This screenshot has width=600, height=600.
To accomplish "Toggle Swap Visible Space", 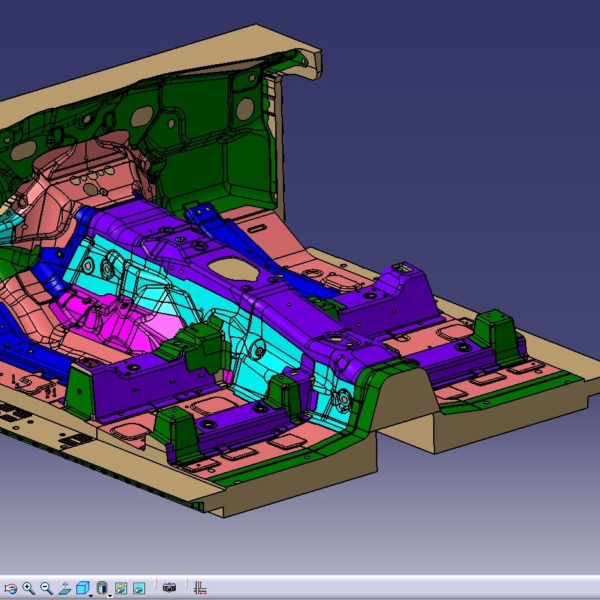I will 139,589.
